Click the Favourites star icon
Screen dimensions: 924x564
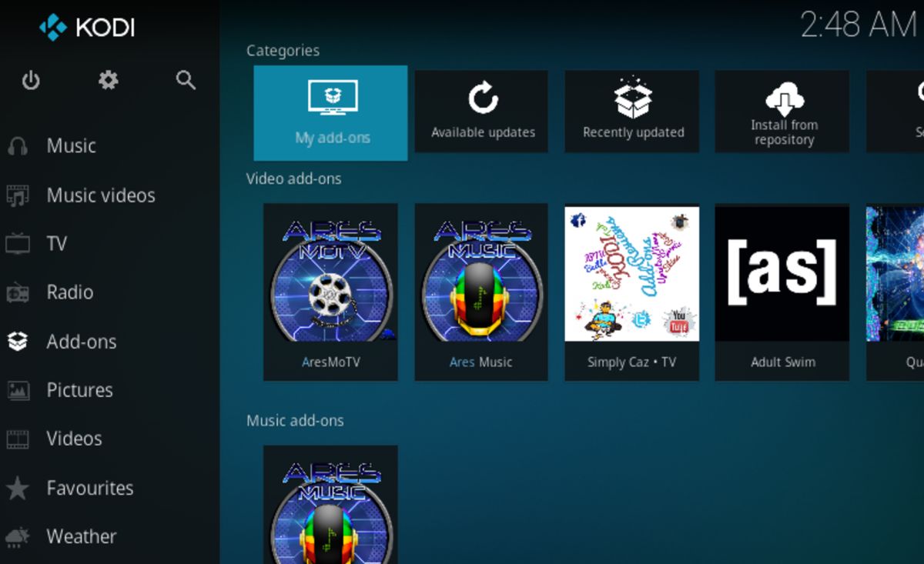point(17,488)
